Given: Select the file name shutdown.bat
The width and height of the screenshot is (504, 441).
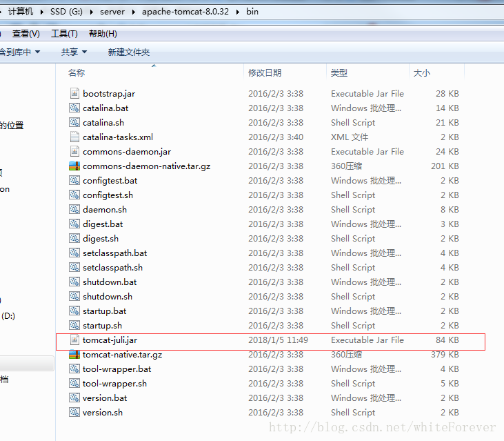Looking at the screenshot, I should 110,282.
